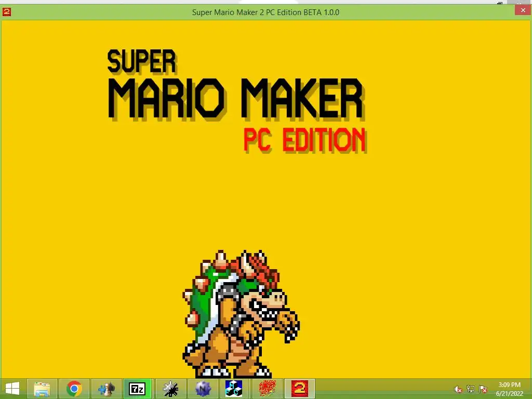Open 7-Zip from the taskbar
The height and width of the screenshot is (399, 532).
coord(137,389)
